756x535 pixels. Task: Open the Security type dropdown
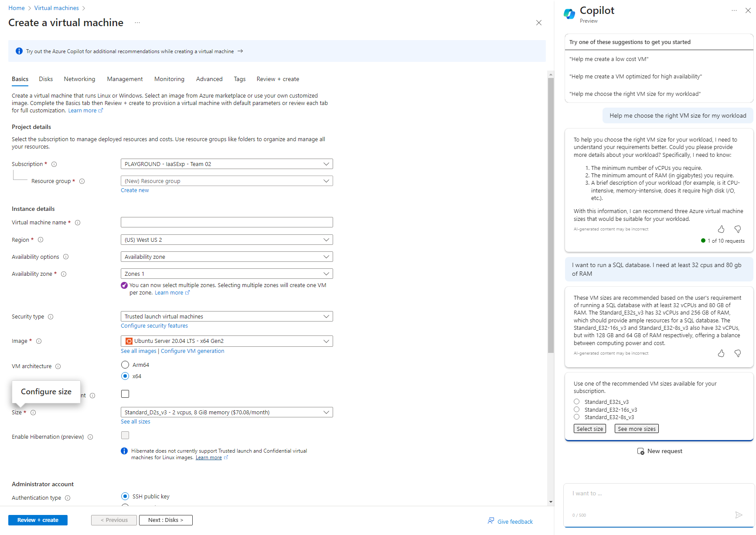227,316
